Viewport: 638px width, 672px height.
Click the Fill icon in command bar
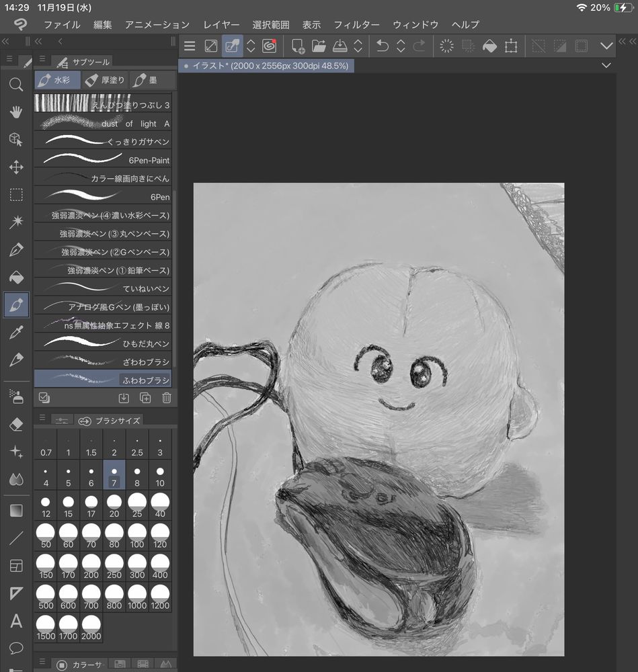coord(489,46)
